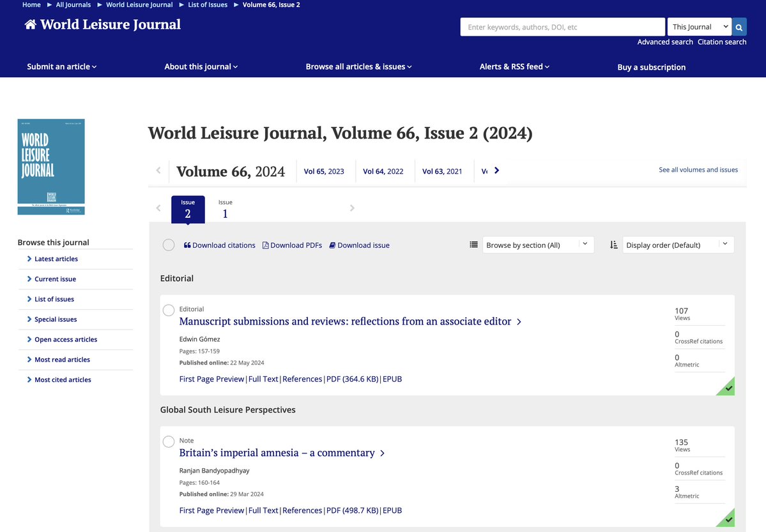Click See all volumes and issues
The image size is (766, 532).
pyautogui.click(x=698, y=170)
